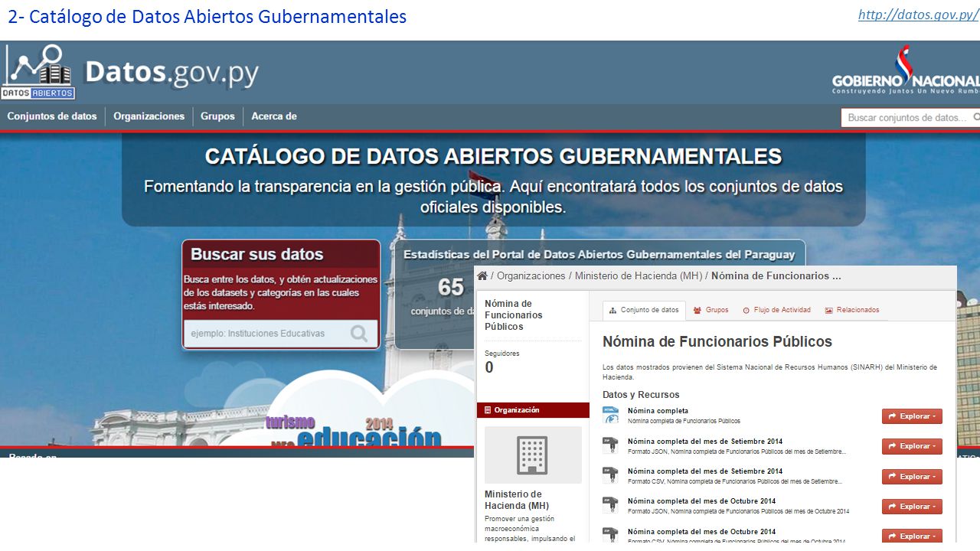Click the Buscar sus datos heading
The height and width of the screenshot is (551, 980).
pyautogui.click(x=256, y=254)
